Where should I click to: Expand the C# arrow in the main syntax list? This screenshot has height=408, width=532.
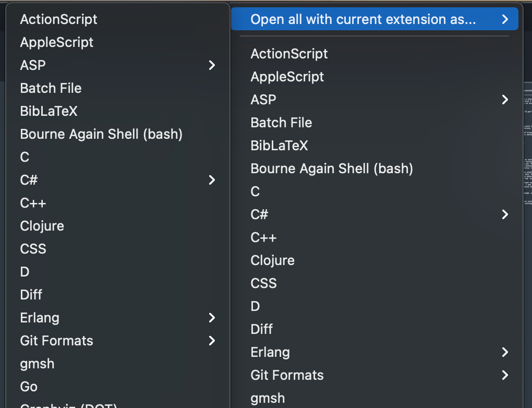pyautogui.click(x=212, y=180)
